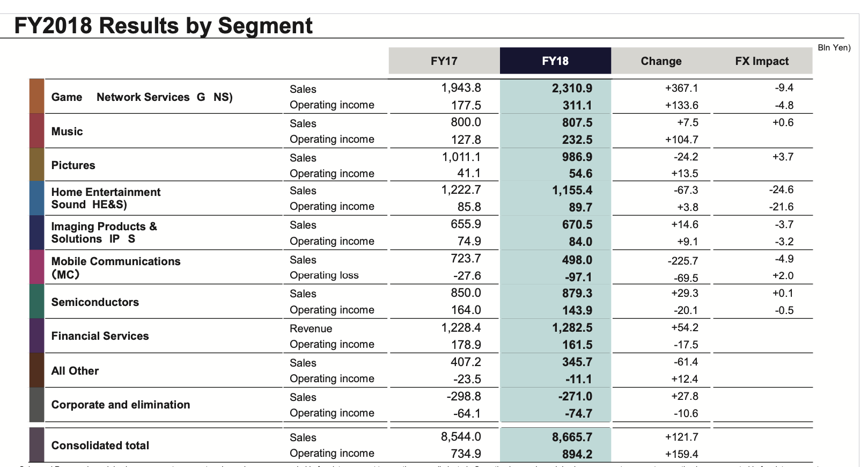Click the Financial Services segment label
Image resolution: width=868 pixels, height=467 pixels.
[100, 336]
